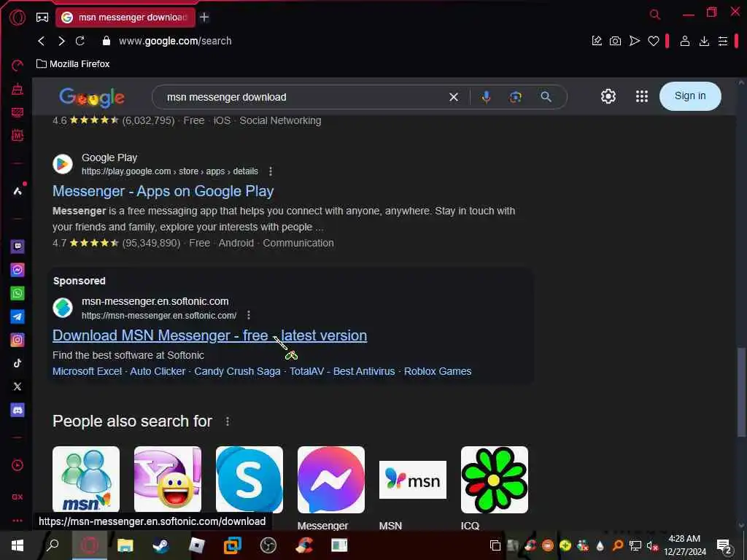Open the Microsoft Excel sitelink
Screen dimensions: 747x560
click(x=88, y=371)
